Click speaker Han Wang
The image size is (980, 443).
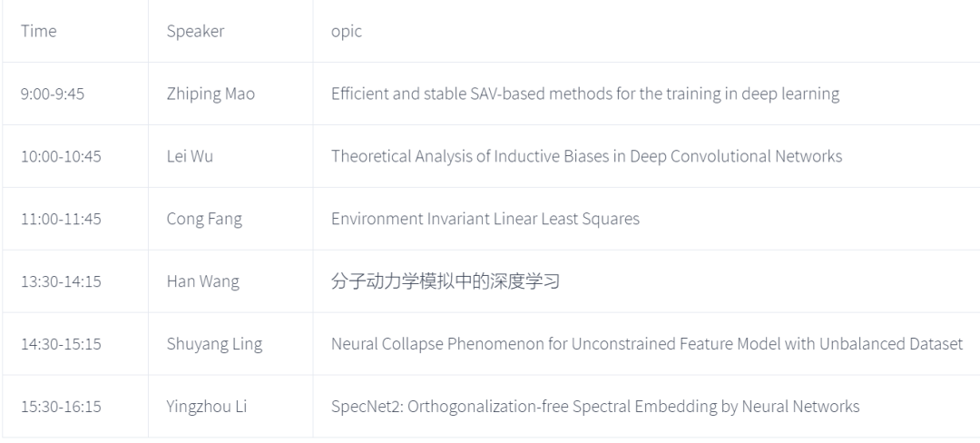coord(202,281)
